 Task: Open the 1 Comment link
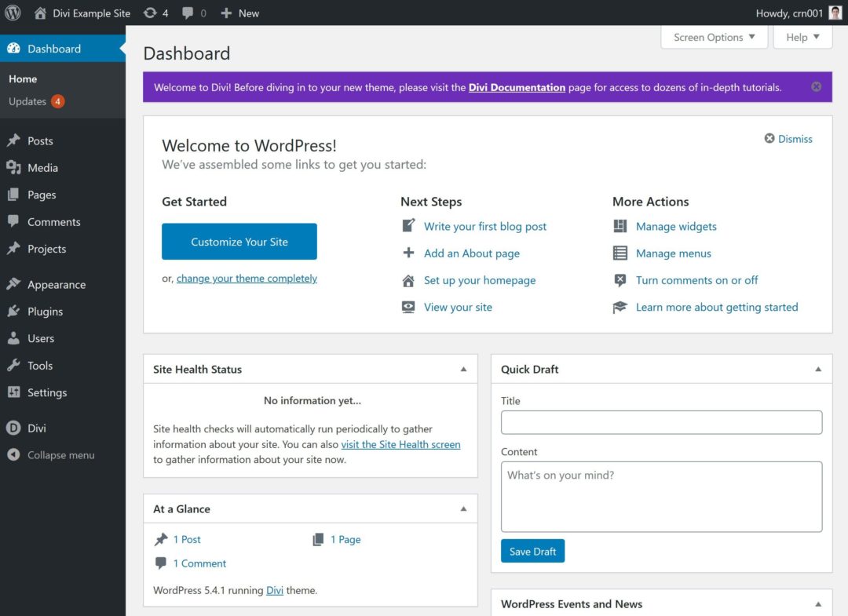click(199, 563)
